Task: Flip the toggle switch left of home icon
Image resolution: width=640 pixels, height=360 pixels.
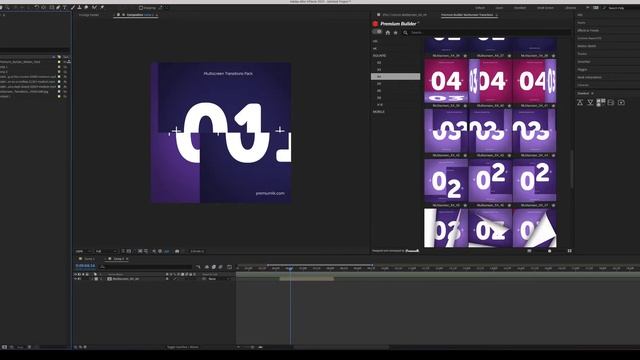Action: [377, 32]
